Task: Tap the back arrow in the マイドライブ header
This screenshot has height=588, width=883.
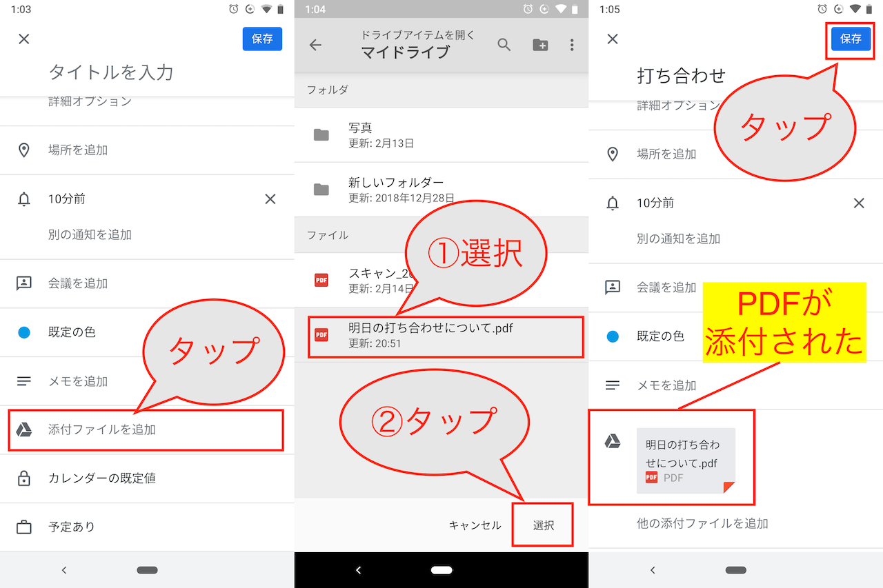Action: [x=315, y=44]
